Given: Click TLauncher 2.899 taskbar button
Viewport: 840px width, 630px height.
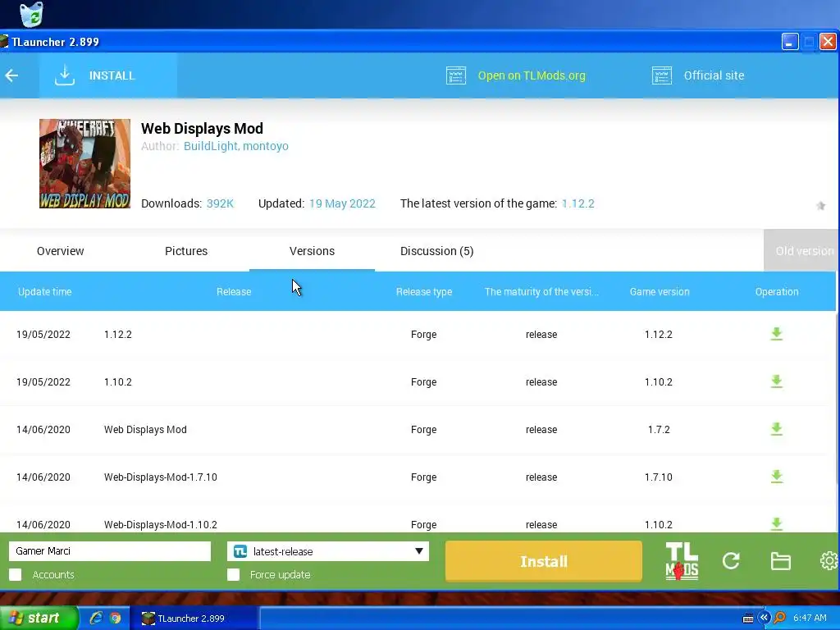Looking at the screenshot, I should (194, 619).
